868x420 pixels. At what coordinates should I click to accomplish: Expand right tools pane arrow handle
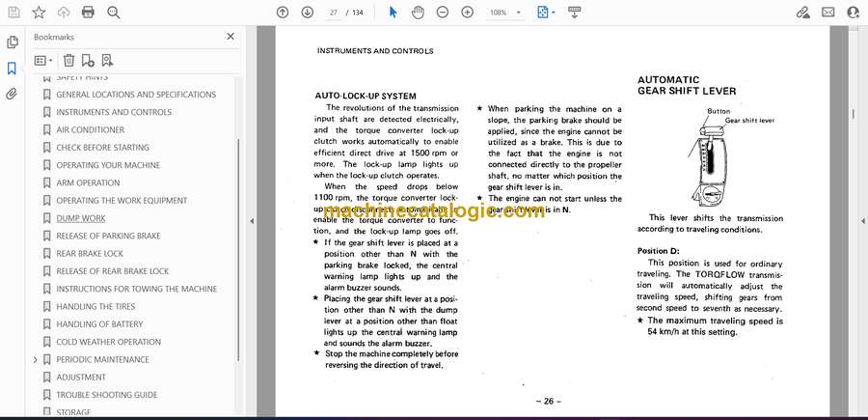coord(862,221)
